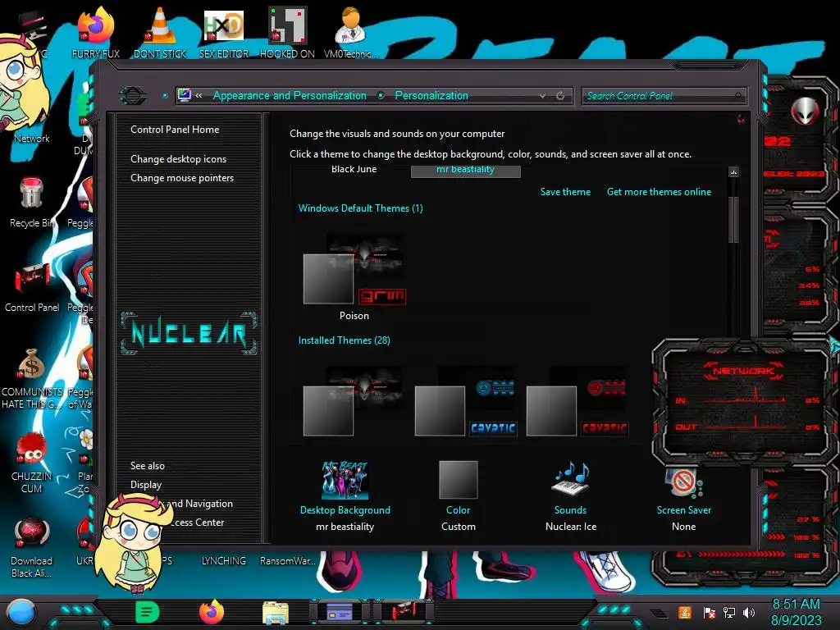Open the Network desktop icon

pos(32,138)
